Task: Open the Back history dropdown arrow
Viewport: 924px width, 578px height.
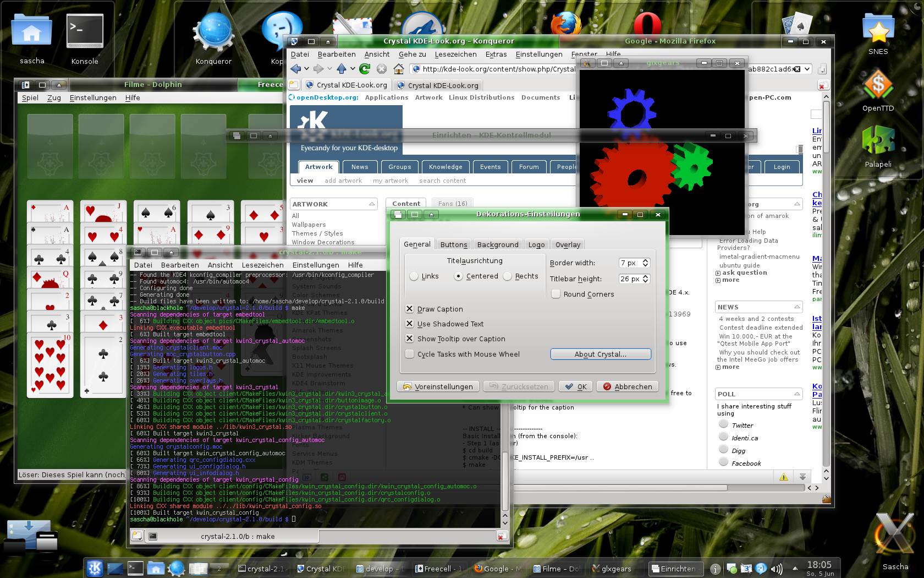Action: (x=306, y=69)
